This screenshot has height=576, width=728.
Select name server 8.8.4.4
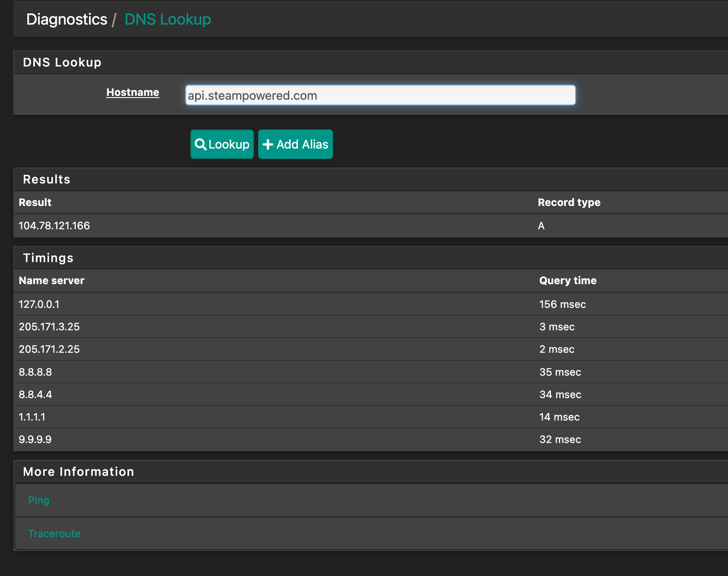pyautogui.click(x=35, y=395)
